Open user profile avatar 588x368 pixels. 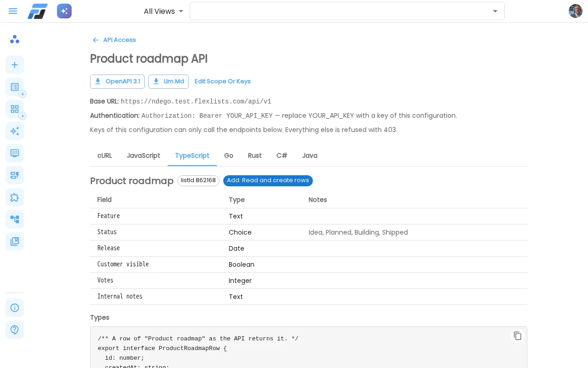click(576, 11)
